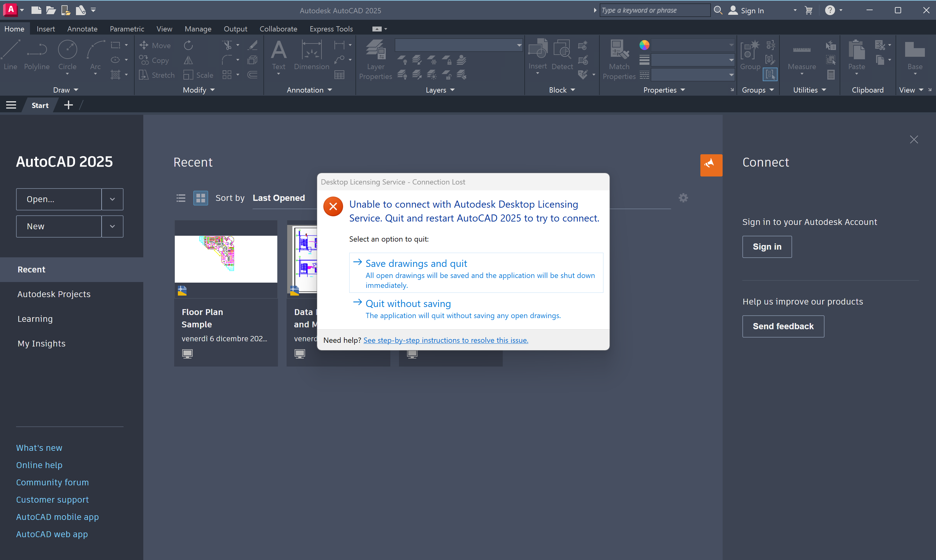Switch to the Express Tools tab
The image size is (936, 560).
(331, 29)
